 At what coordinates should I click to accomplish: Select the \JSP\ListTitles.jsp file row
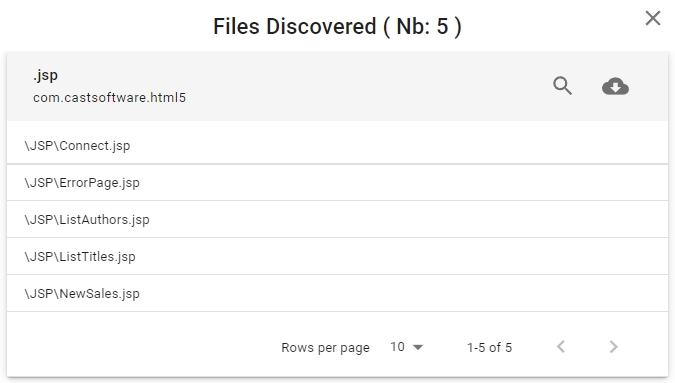click(338, 256)
